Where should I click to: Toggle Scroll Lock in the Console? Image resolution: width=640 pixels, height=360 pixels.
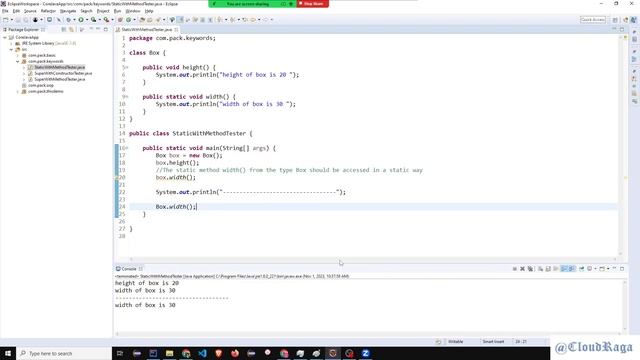pyautogui.click(x=548, y=269)
